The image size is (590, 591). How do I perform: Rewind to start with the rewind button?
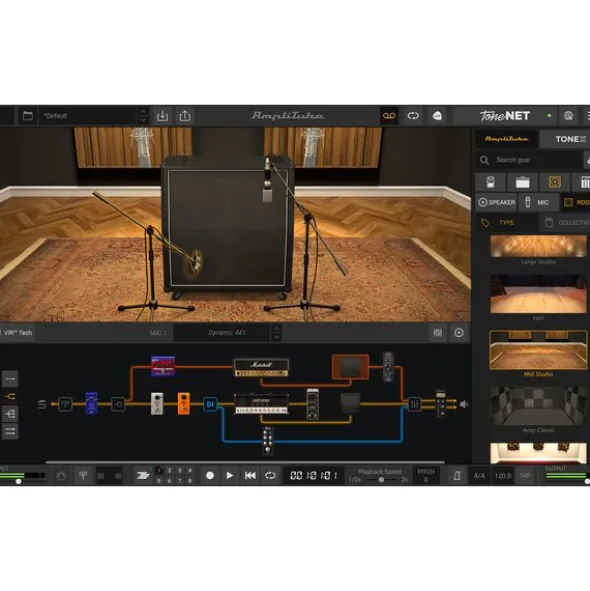click(x=250, y=476)
